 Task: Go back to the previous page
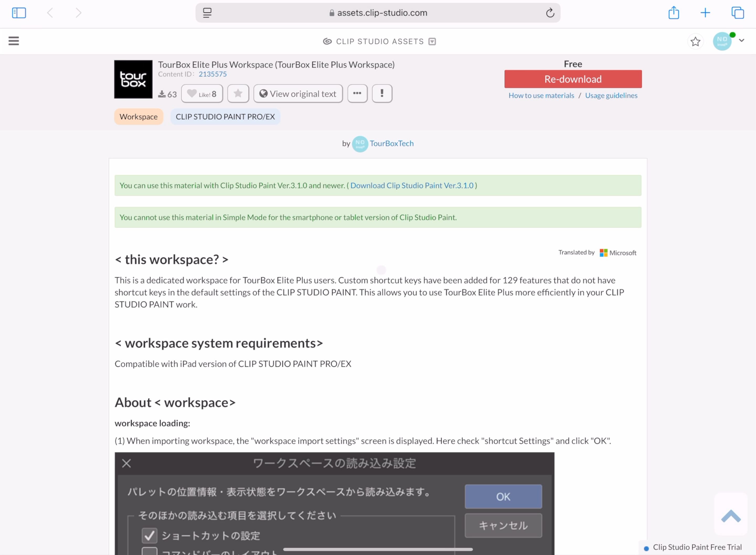click(x=50, y=13)
